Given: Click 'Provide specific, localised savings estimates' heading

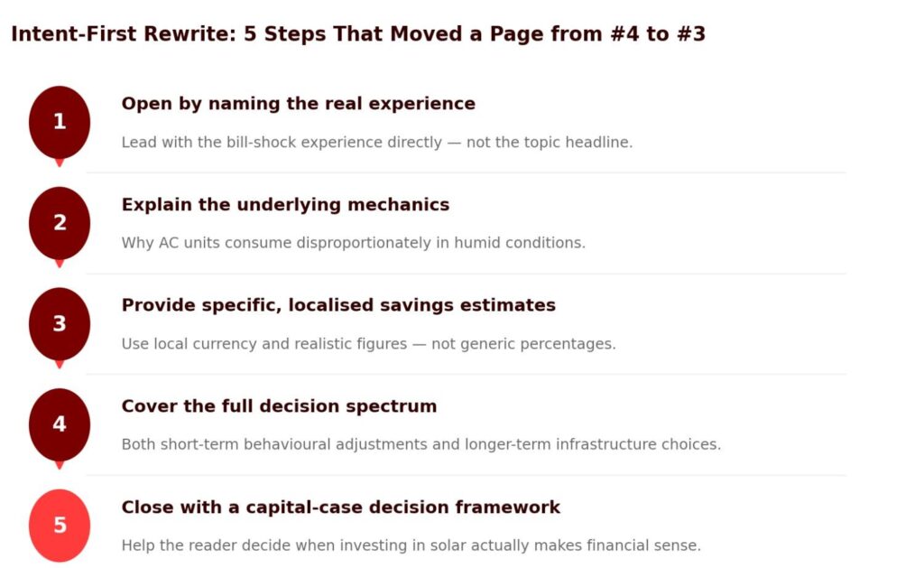Looking at the screenshot, I should (x=338, y=305).
